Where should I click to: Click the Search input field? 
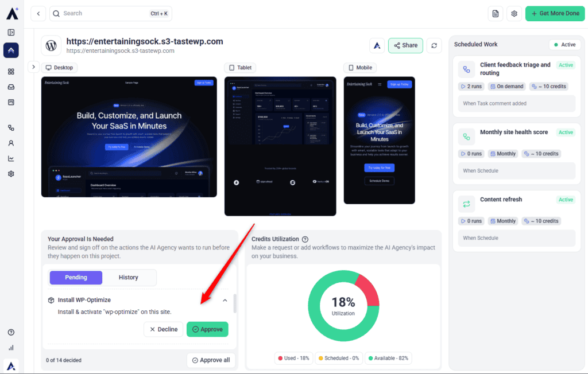pos(111,14)
